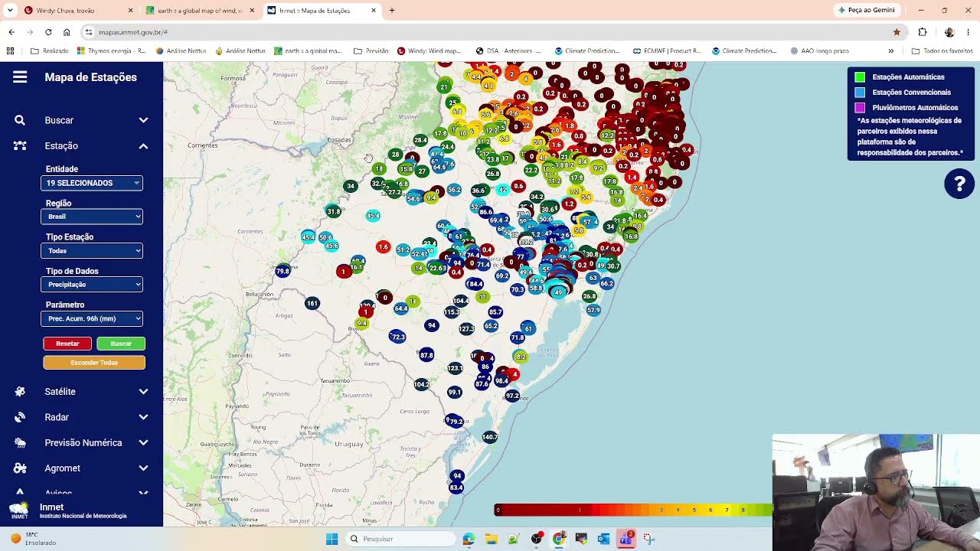The height and width of the screenshot is (551, 980).
Task: Toggle Estações Convencionais blue legend box
Action: pos(860,93)
